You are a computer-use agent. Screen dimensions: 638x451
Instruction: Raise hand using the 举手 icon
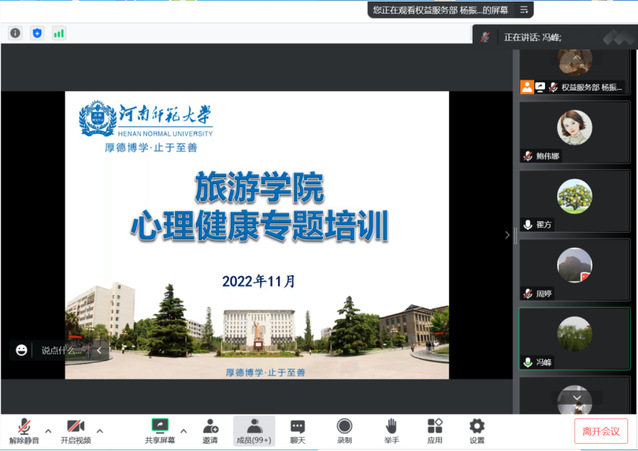point(390,431)
